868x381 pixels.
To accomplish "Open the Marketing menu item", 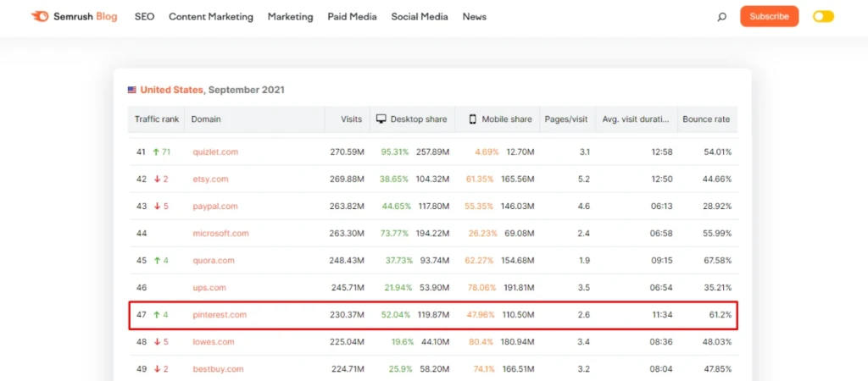I will [290, 17].
